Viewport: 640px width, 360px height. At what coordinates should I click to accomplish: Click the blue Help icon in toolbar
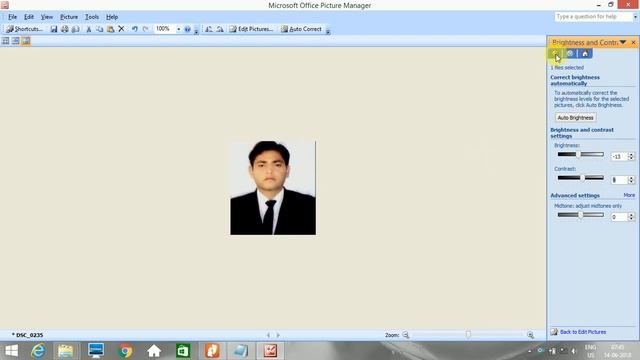pyautogui.click(x=187, y=29)
